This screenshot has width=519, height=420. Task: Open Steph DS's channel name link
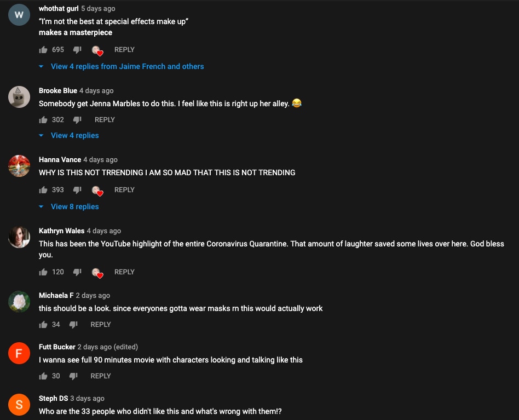point(53,399)
